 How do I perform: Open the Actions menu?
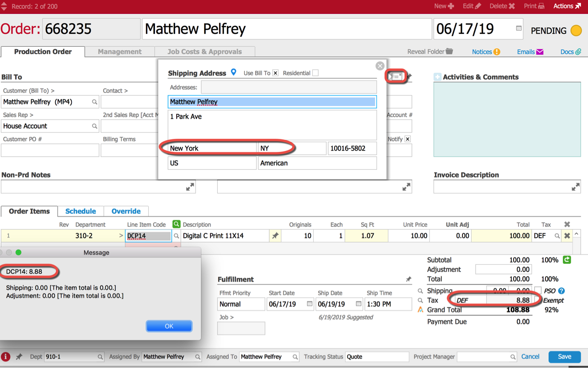(x=567, y=6)
